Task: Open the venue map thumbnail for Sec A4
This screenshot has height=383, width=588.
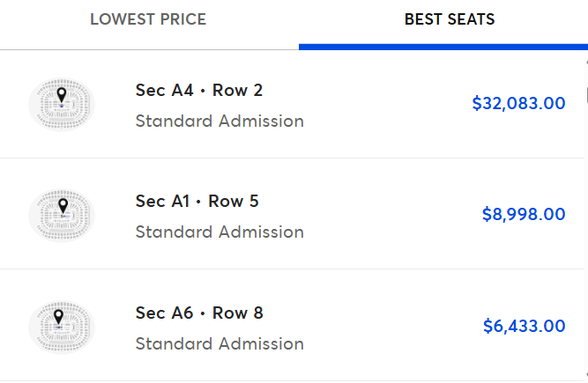Action: click(x=61, y=106)
